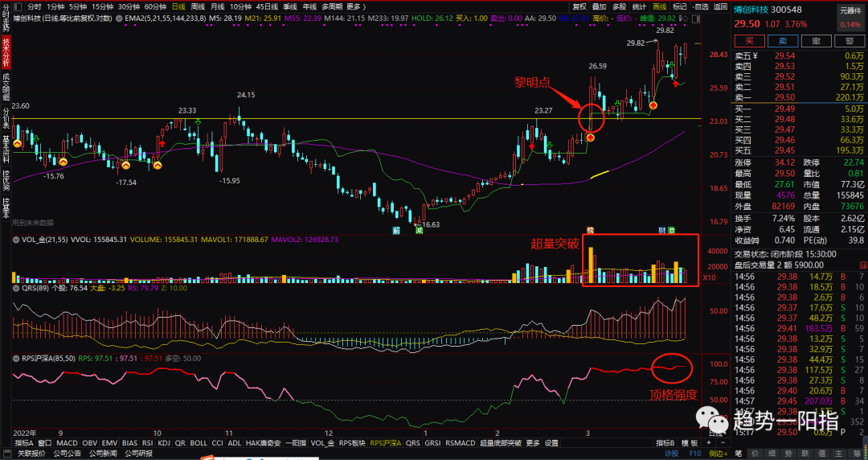Select the 30分钟 period
This screenshot has height=460, width=868.
tap(129, 6)
